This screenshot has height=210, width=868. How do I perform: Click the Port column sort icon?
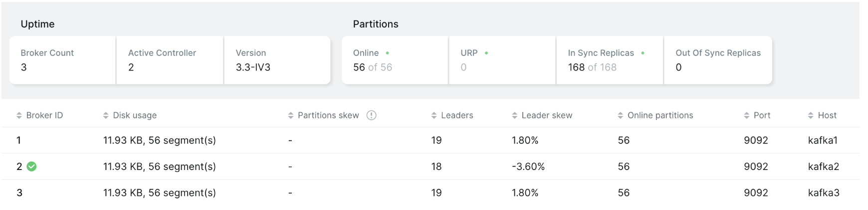point(747,115)
